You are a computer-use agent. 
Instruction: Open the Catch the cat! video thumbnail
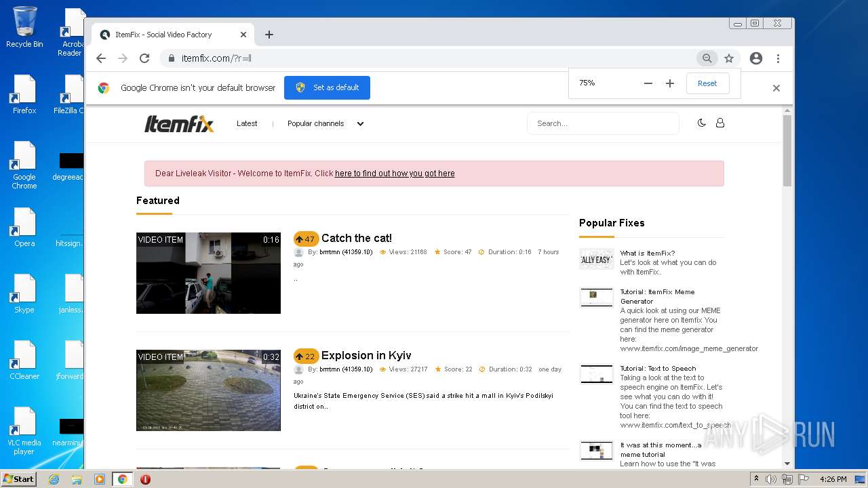pos(208,273)
